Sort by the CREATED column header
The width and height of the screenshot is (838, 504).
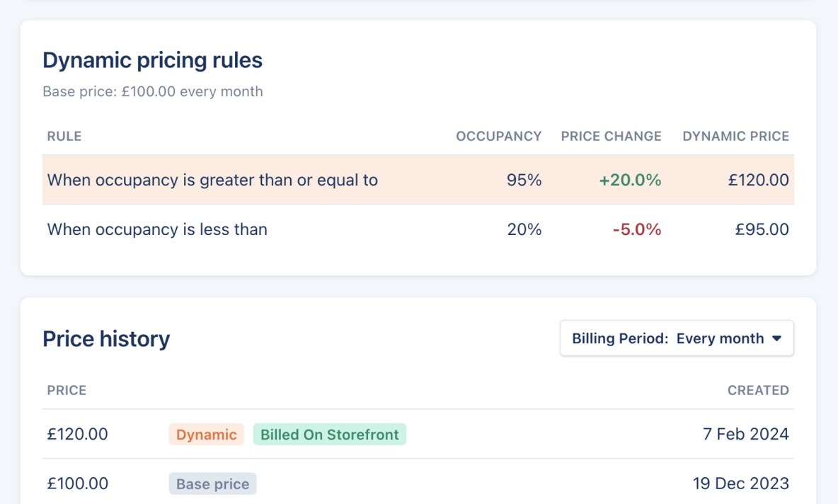(758, 390)
